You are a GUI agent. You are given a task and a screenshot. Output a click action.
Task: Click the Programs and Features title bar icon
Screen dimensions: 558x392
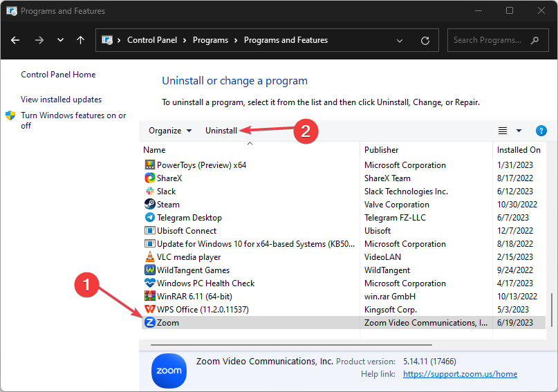[x=11, y=11]
